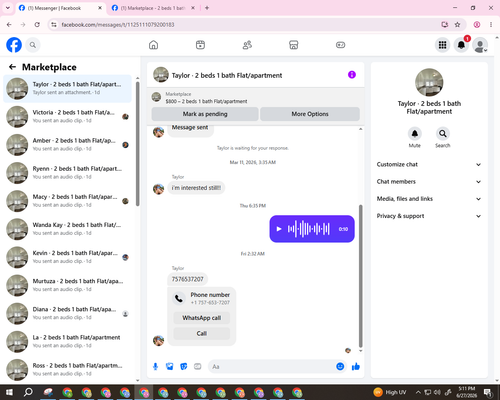This screenshot has width=500, height=400.
Task: Record a voice clip with microphone icon
Action: [x=155, y=367]
